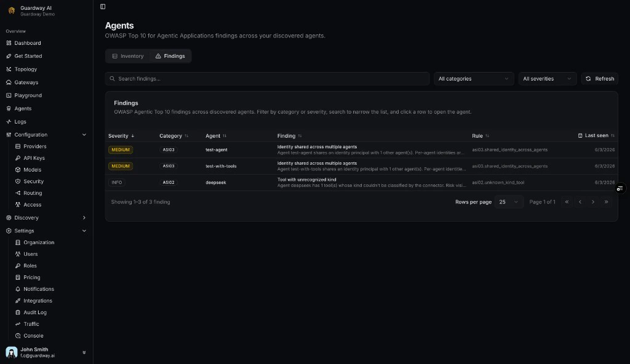Go to the first page of findings

[567, 202]
